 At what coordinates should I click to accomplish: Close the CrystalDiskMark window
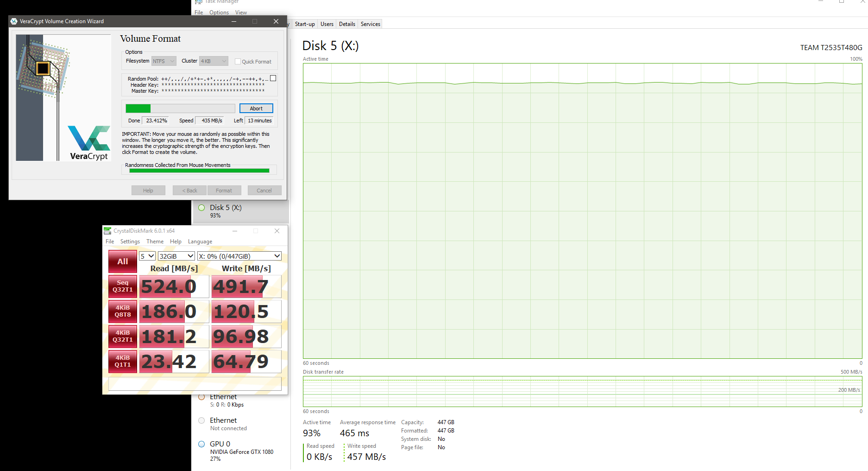click(277, 231)
